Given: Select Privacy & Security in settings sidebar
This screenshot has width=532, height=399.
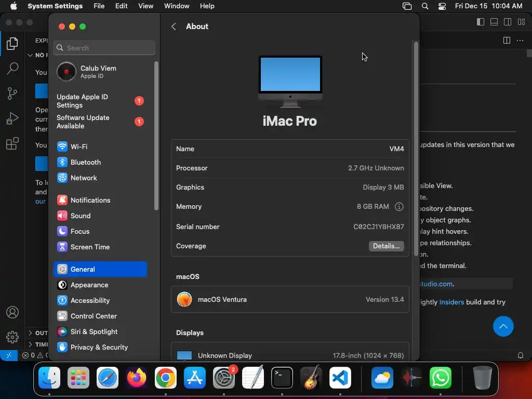Looking at the screenshot, I should click(x=100, y=348).
